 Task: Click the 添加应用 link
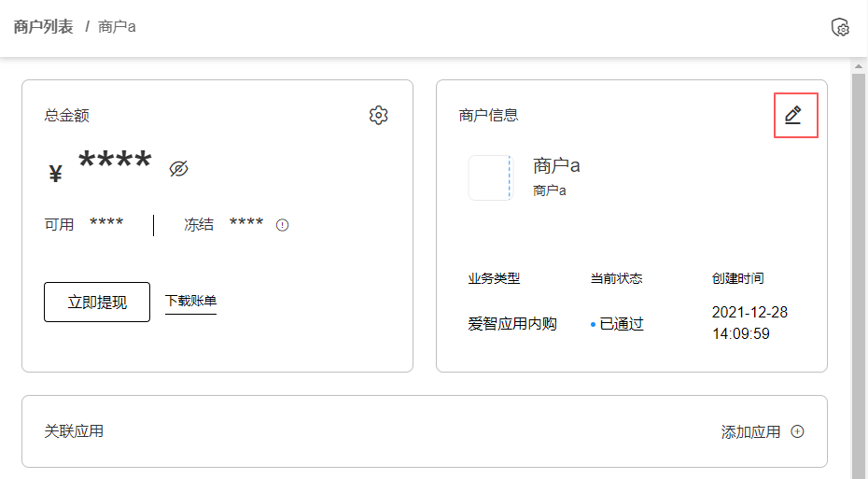[750, 432]
